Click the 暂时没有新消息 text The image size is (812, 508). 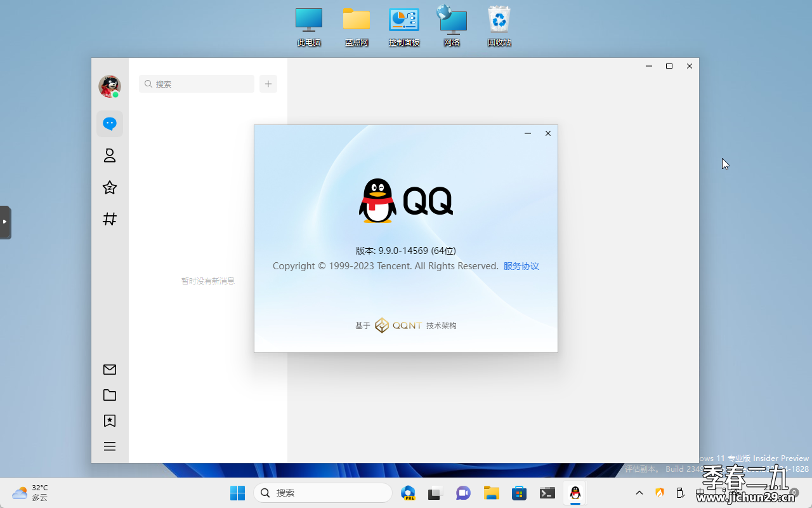tap(208, 281)
